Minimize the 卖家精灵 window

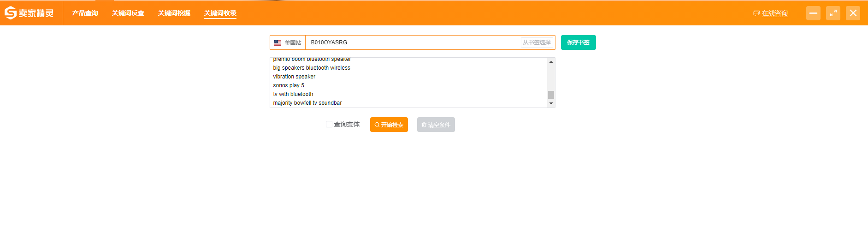[x=813, y=13]
